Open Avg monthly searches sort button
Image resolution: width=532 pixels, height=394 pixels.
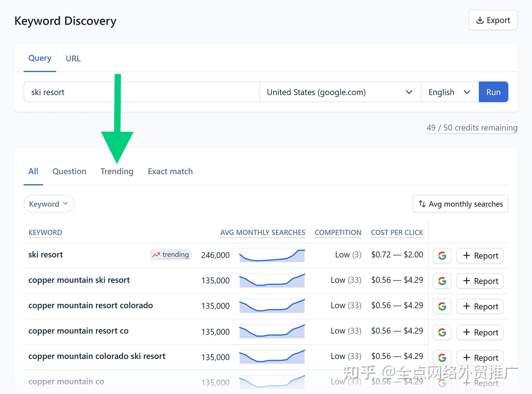click(460, 204)
